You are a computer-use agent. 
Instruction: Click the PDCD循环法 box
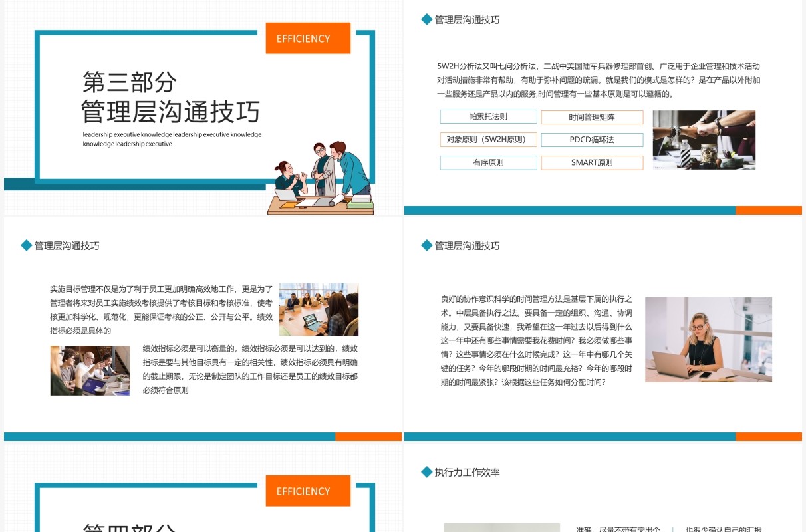coord(592,140)
